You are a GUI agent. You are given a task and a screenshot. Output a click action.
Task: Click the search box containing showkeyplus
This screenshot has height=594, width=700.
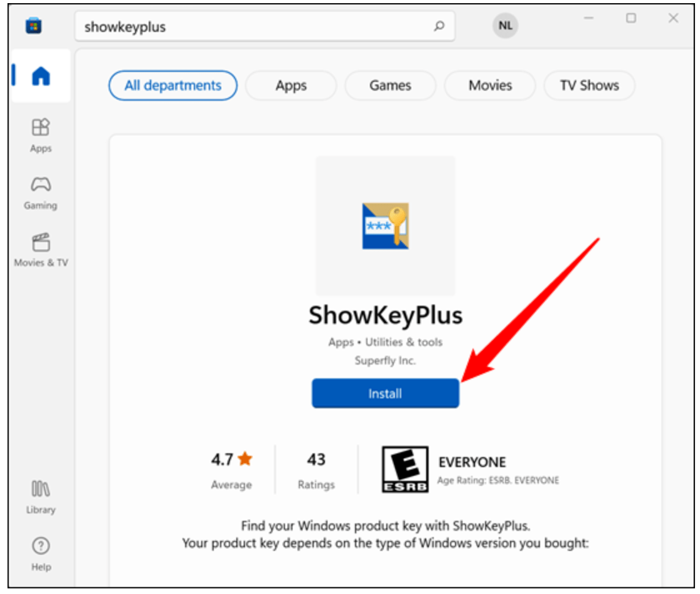pyautogui.click(x=265, y=26)
